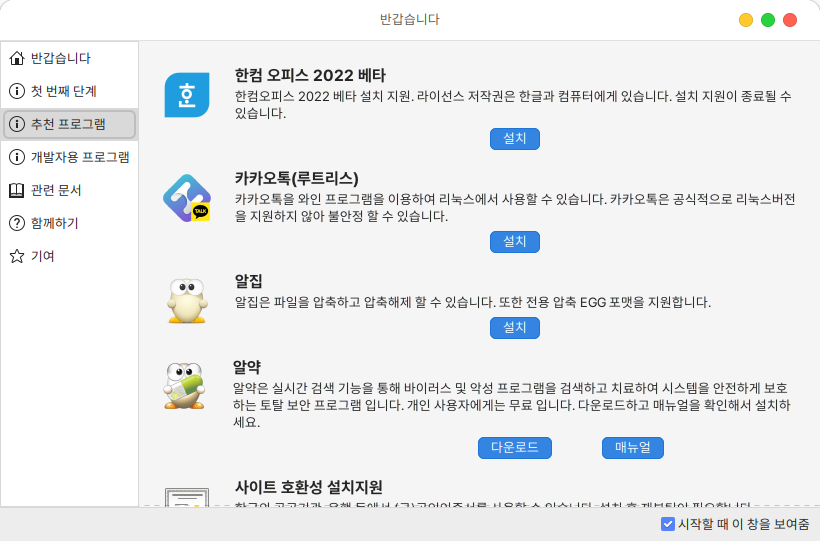820x541 pixels.
Task: Install 한컴 오피스 2022 베타 with 설치 button
Action: click(514, 139)
